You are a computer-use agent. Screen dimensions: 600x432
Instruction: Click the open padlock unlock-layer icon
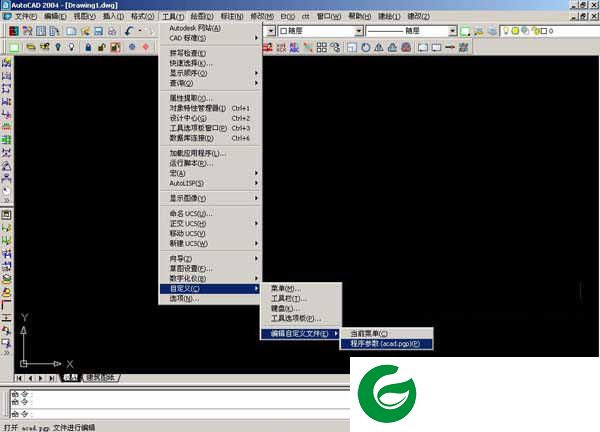(x=101, y=47)
